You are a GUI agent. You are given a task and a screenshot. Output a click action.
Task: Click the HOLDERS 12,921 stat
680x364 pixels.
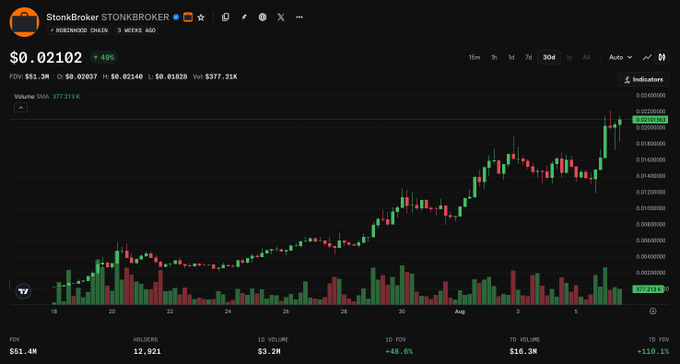point(147,346)
